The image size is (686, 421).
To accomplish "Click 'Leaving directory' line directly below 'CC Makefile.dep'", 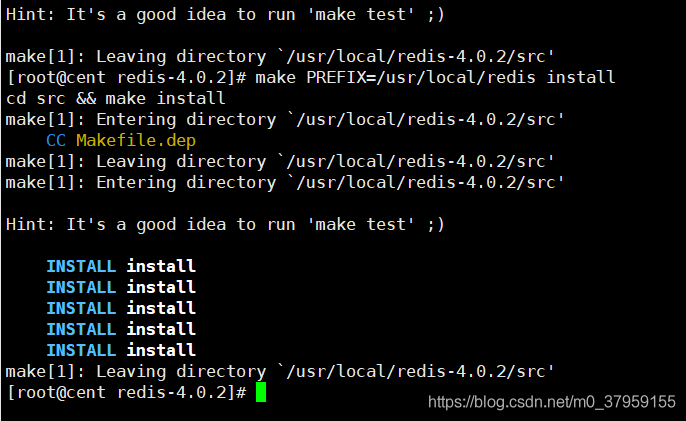I will tap(280, 161).
